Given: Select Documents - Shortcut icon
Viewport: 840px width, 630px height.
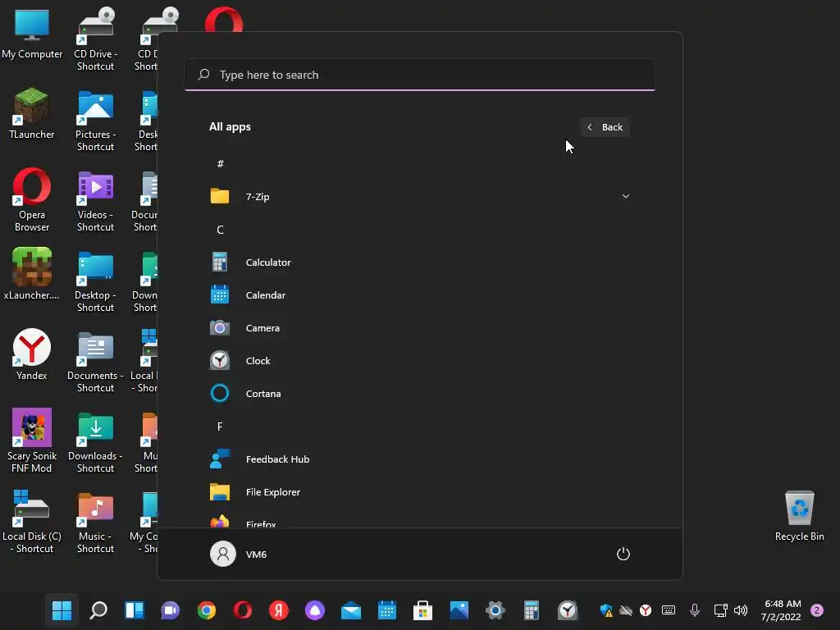Looking at the screenshot, I should coord(95,362).
